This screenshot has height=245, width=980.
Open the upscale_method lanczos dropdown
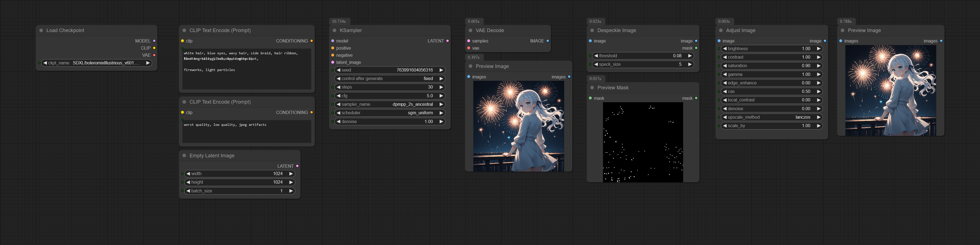[x=772, y=117]
